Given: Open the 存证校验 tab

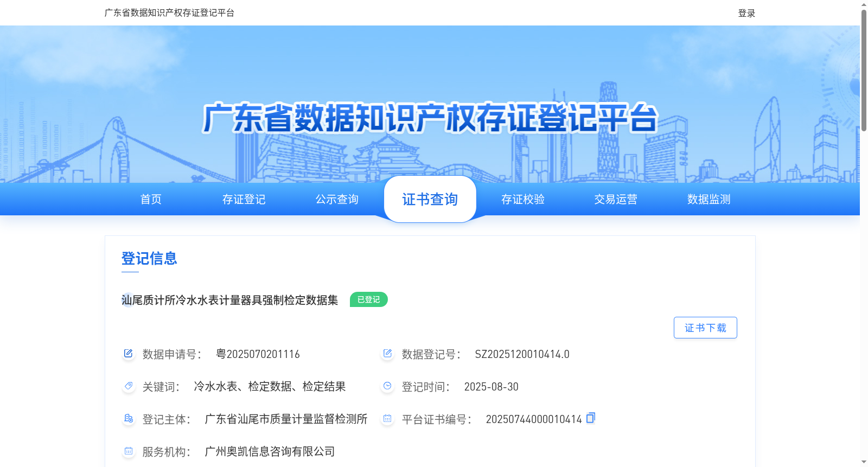Looking at the screenshot, I should (523, 199).
